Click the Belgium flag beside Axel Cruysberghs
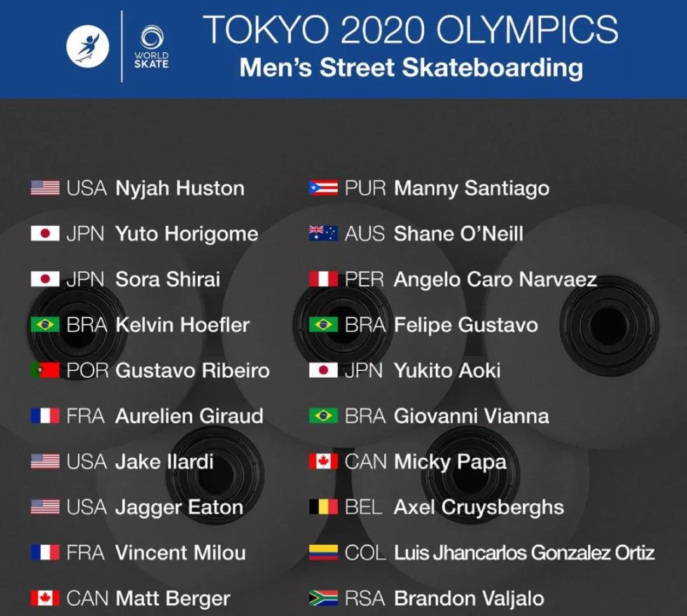687x616 pixels. point(323,507)
